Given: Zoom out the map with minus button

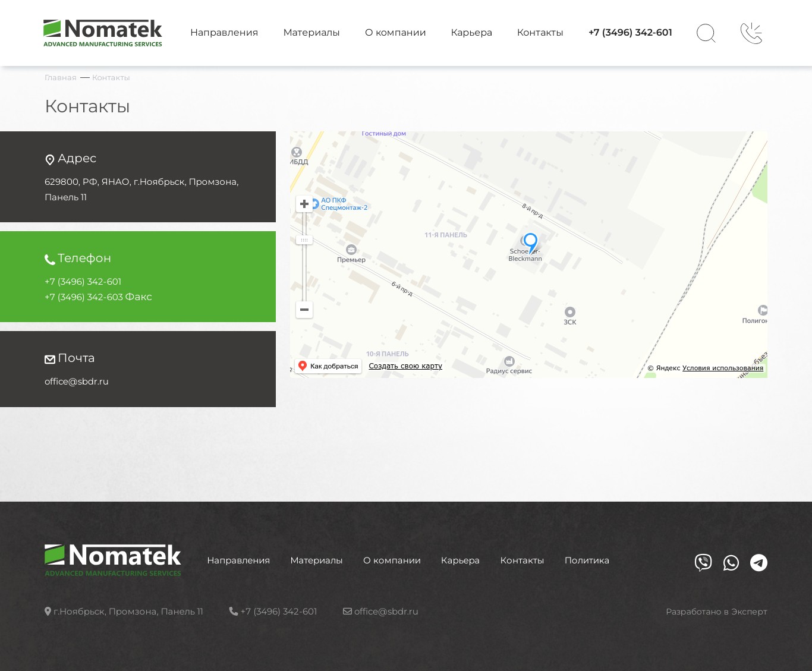Looking at the screenshot, I should pos(304,310).
